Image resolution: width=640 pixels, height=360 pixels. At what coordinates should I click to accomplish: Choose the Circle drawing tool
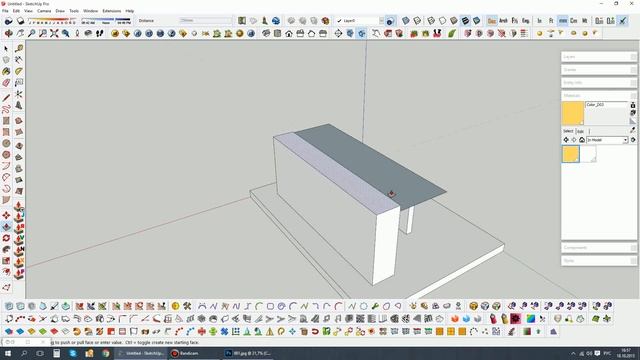(6, 144)
